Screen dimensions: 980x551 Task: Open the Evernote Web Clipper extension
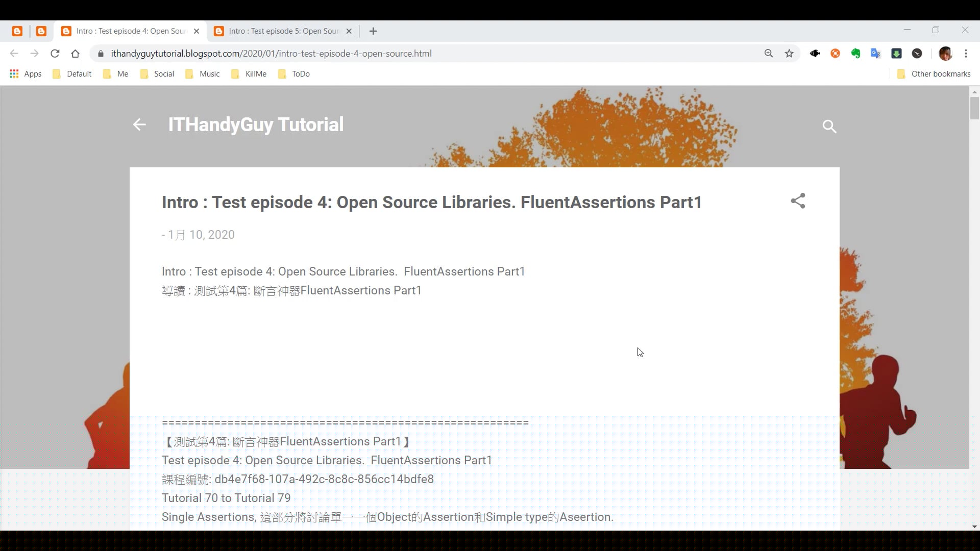coord(856,53)
